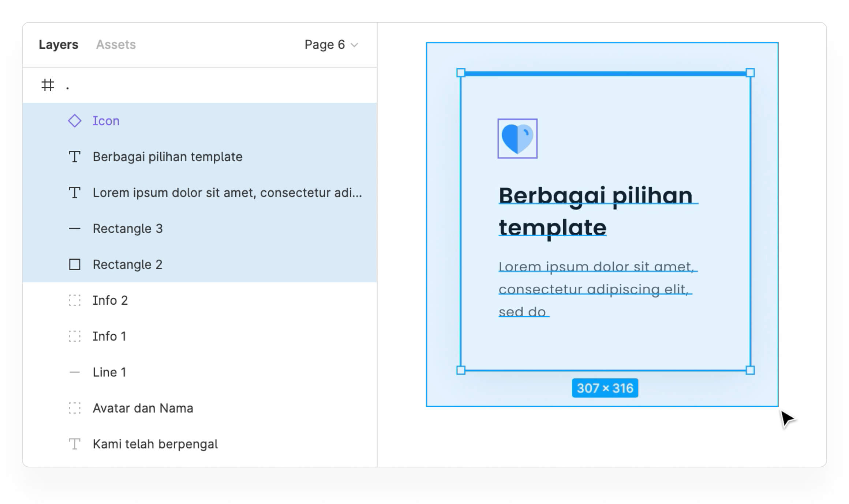Select the Info 1 layer
The image size is (849, 504).
(109, 336)
